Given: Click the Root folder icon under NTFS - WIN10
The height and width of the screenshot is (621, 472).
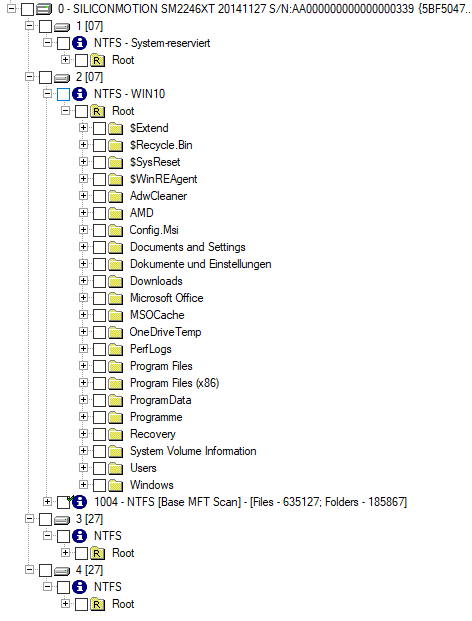Looking at the screenshot, I should [97, 111].
